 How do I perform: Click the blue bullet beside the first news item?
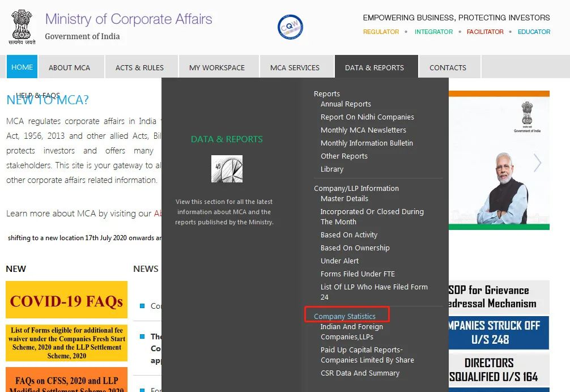tap(143, 306)
